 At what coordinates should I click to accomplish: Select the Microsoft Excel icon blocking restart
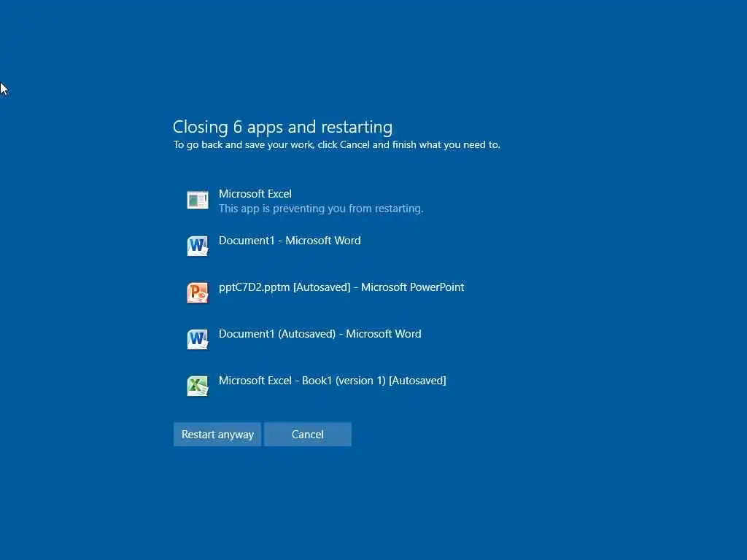coord(198,200)
